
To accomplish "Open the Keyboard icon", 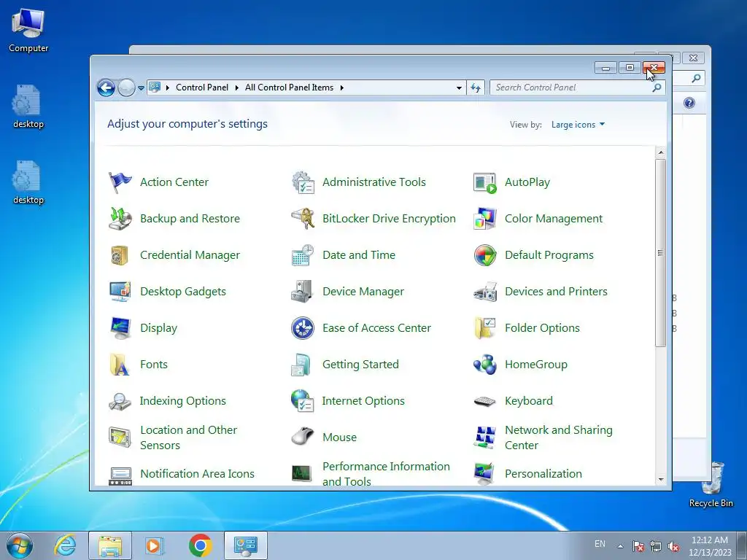I will [485, 402].
